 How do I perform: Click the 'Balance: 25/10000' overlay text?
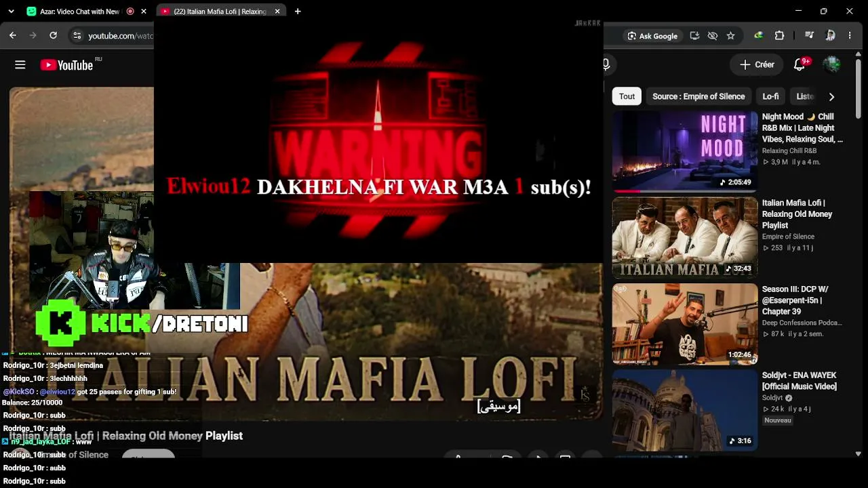32,403
